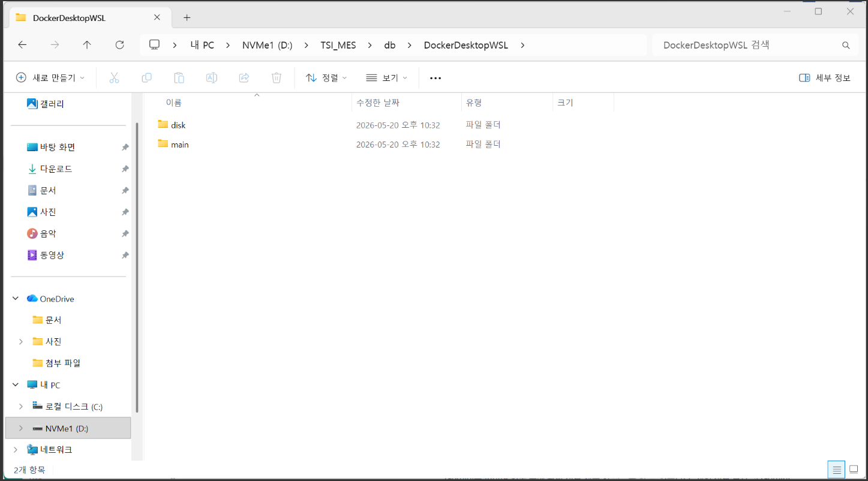Click the Cut scissors icon
This screenshot has height=481, width=868.
(114, 78)
